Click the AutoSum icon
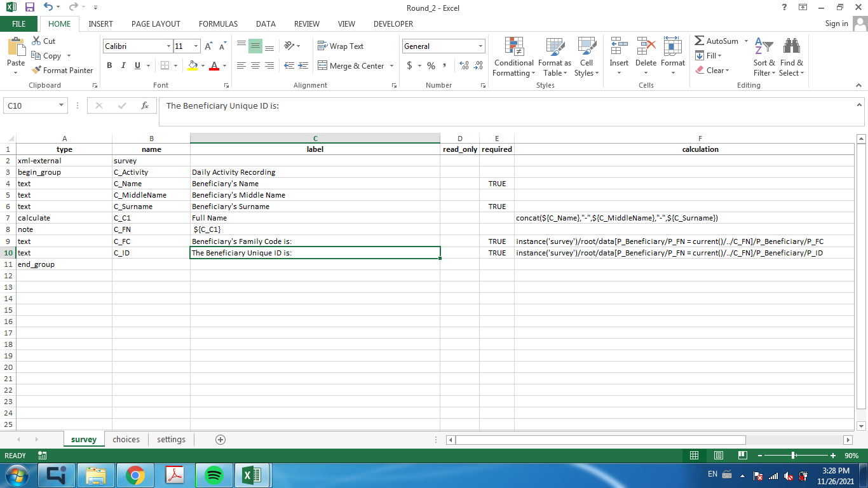The height and width of the screenshot is (488, 868). (700, 41)
